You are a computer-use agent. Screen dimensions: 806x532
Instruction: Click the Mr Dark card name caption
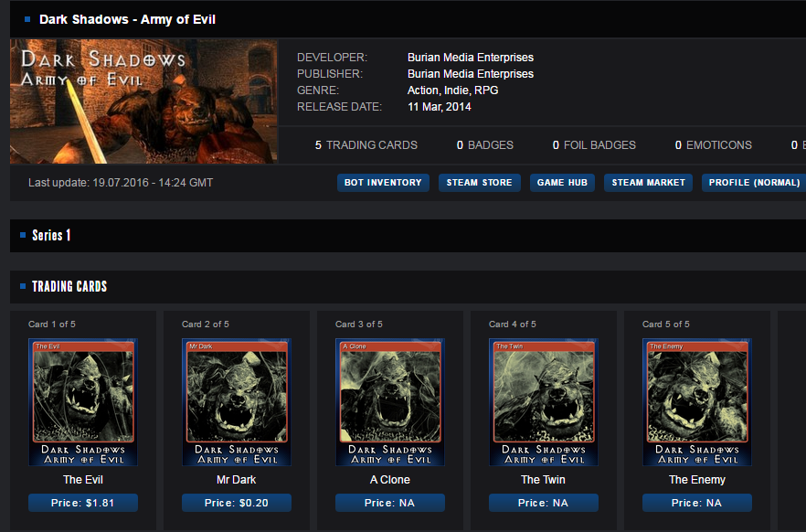tap(236, 480)
